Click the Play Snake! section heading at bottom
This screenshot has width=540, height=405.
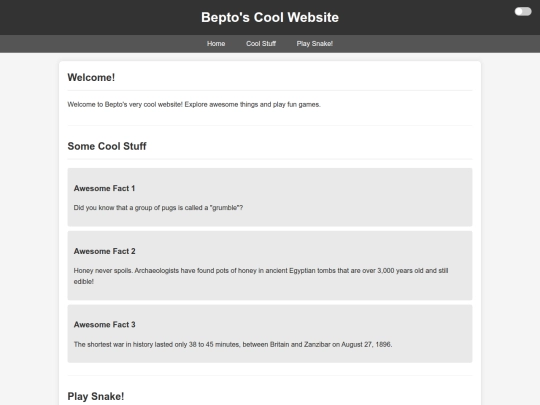[96, 396]
